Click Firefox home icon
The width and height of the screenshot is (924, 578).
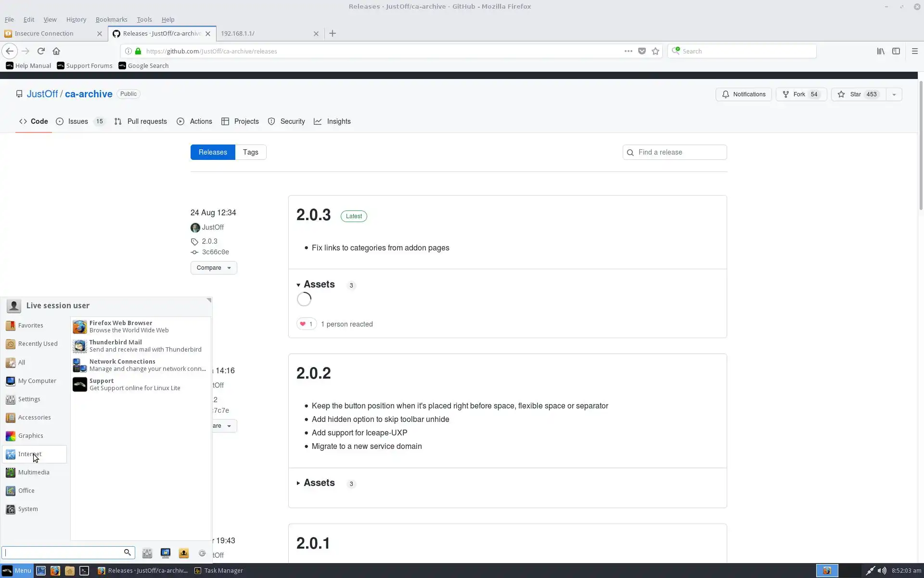(56, 51)
